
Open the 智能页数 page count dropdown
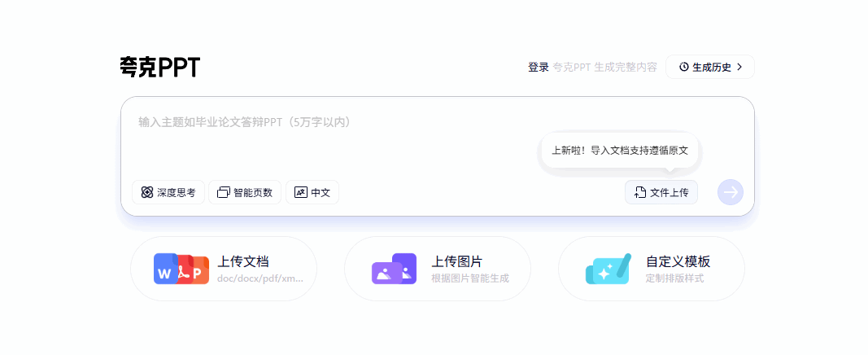tap(245, 192)
